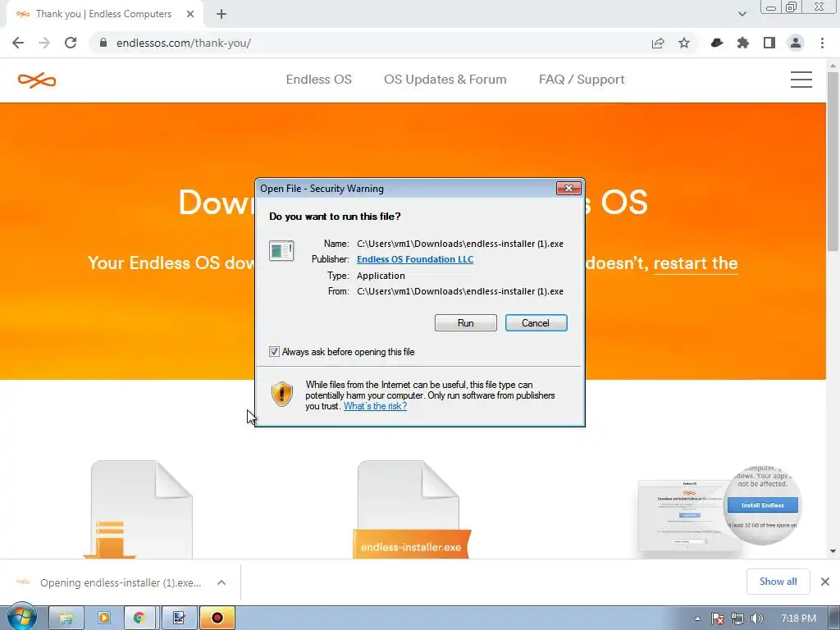Reload the endlessos.com page
The image size is (840, 630).
tap(71, 43)
